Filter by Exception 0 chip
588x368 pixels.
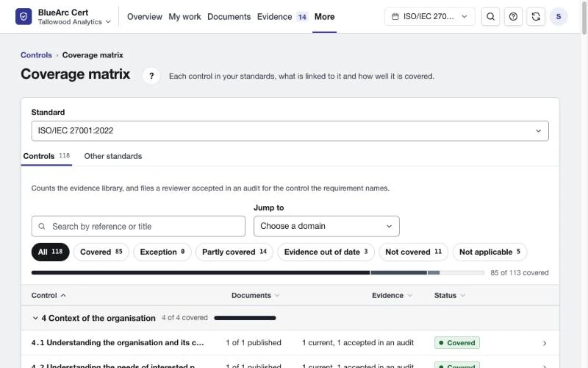pos(162,252)
